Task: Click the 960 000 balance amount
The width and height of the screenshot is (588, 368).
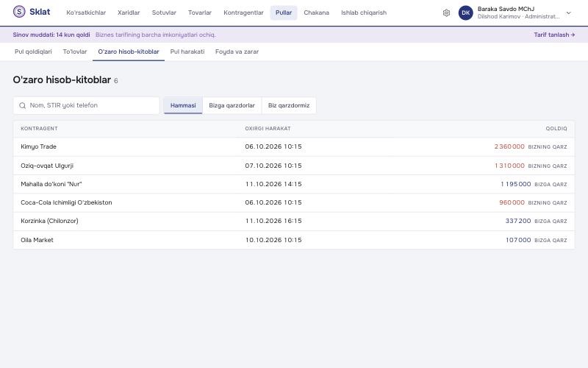Action: 512,202
